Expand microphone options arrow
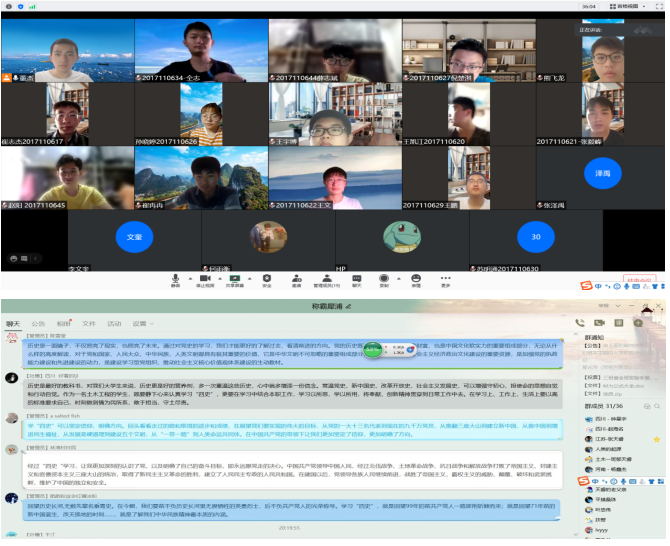 click(188, 277)
